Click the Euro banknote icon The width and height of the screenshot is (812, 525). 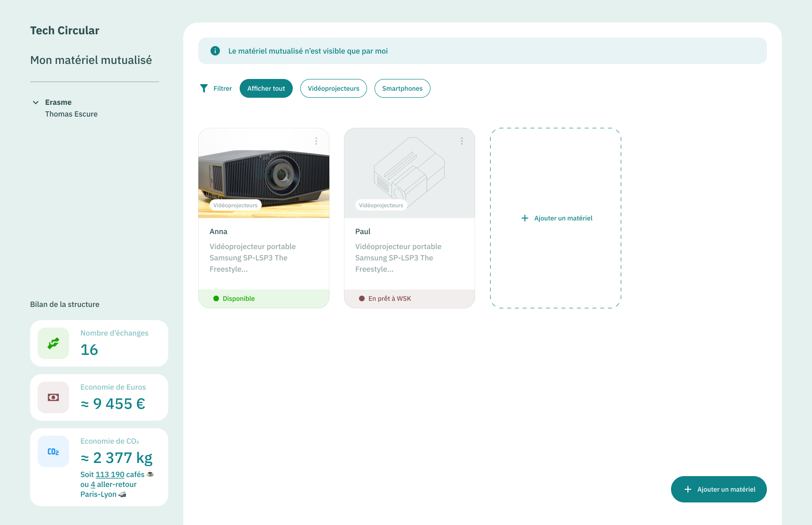coord(53,398)
